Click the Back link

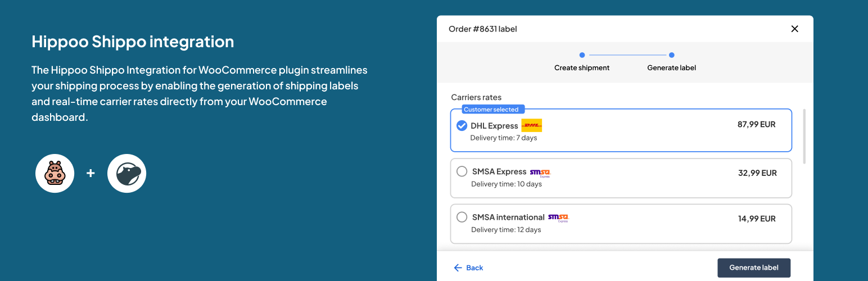click(x=474, y=268)
